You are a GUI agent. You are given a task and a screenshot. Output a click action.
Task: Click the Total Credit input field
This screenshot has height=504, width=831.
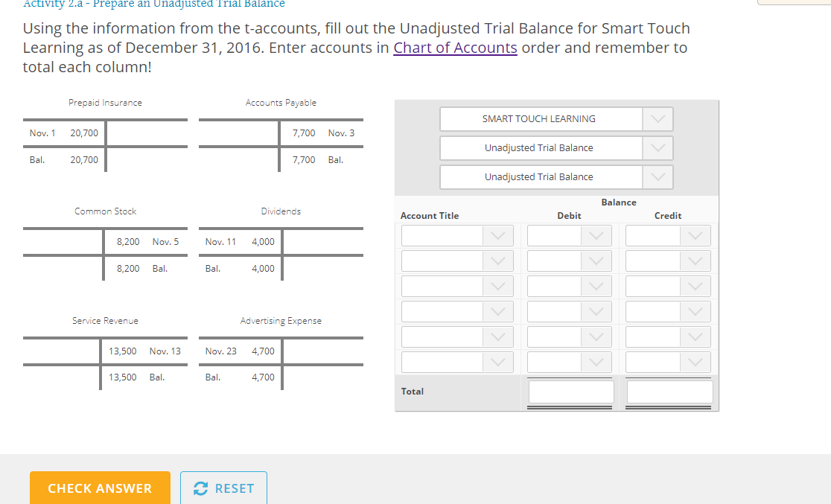[670, 392]
